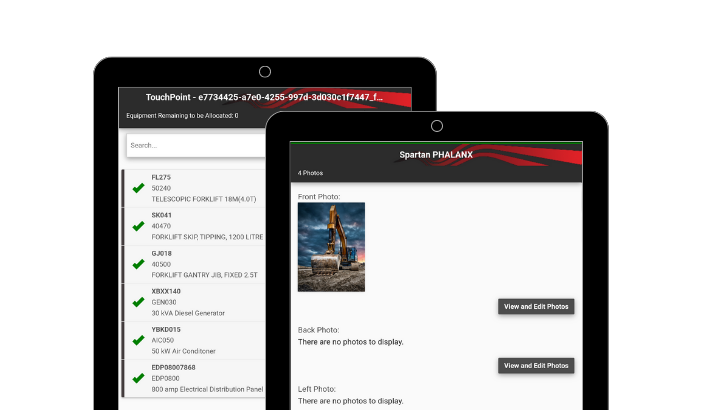Screen dimensions: 702x410
Task: Click the TouchPoint header title
Action: 264,97
